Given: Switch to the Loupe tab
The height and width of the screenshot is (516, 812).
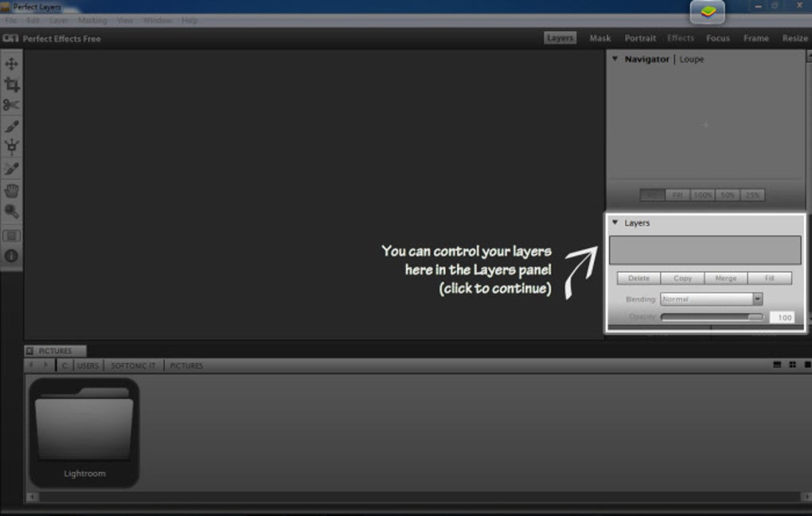Looking at the screenshot, I should pos(691,59).
